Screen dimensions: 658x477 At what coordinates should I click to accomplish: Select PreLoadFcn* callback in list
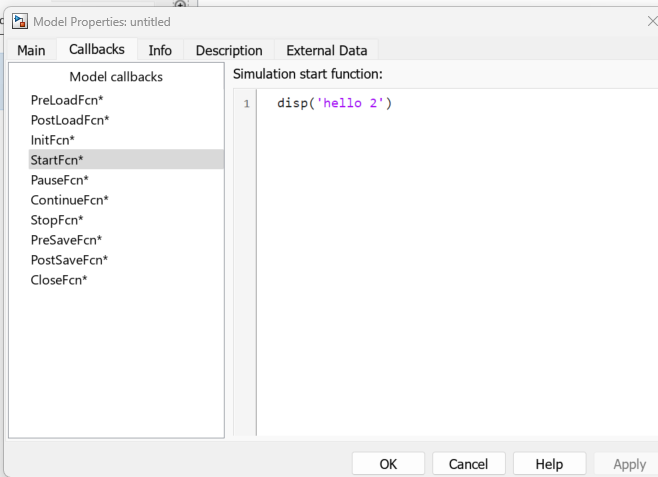click(67, 100)
